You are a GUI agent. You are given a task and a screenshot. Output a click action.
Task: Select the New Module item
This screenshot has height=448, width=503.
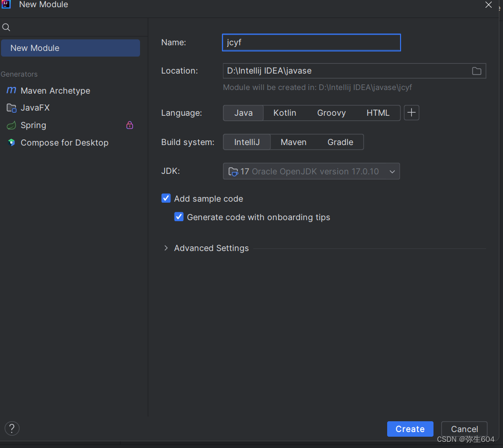pos(71,48)
